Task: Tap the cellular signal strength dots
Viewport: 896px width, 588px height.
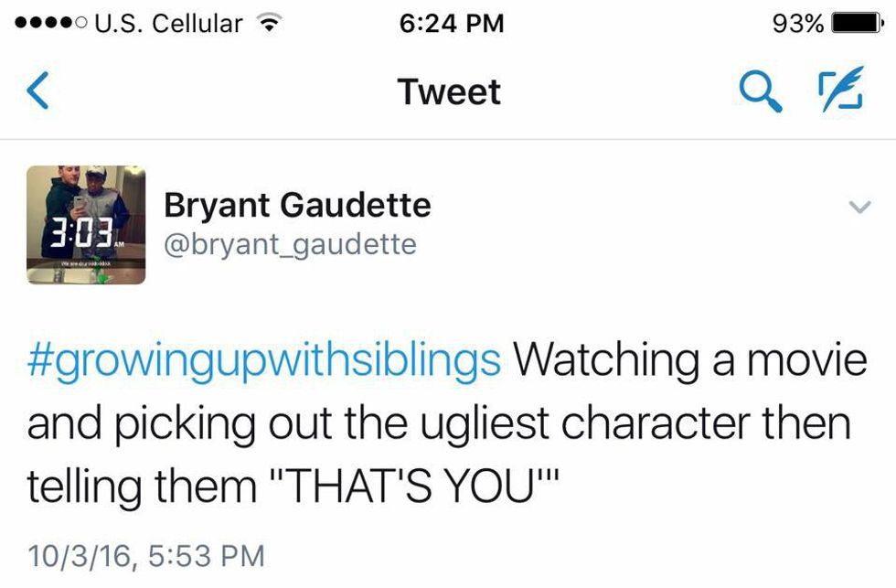Action: tap(46, 23)
